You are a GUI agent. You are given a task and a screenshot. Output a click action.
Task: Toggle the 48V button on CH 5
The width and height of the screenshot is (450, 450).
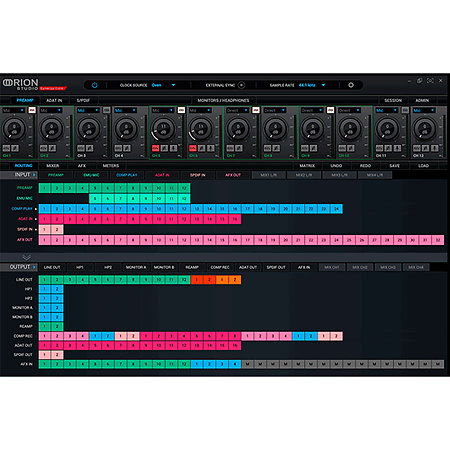155,148
